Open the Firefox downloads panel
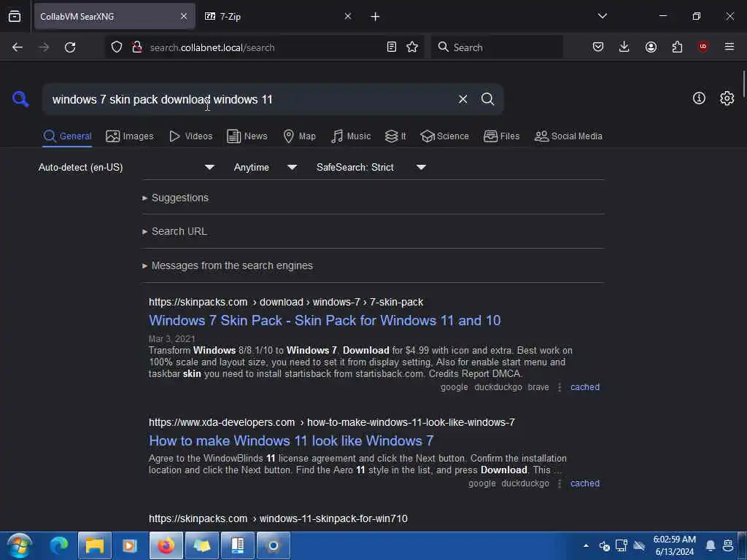 (x=624, y=47)
